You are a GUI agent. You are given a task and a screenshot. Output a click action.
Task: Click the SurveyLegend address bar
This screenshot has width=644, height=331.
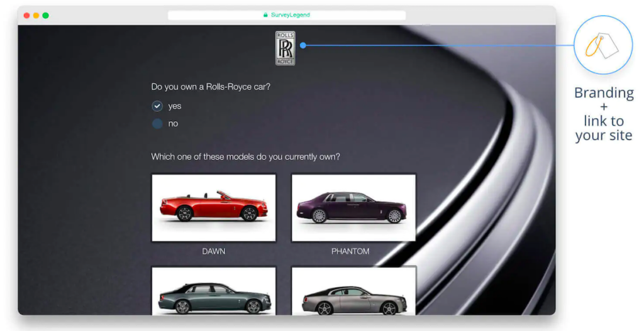point(287,15)
